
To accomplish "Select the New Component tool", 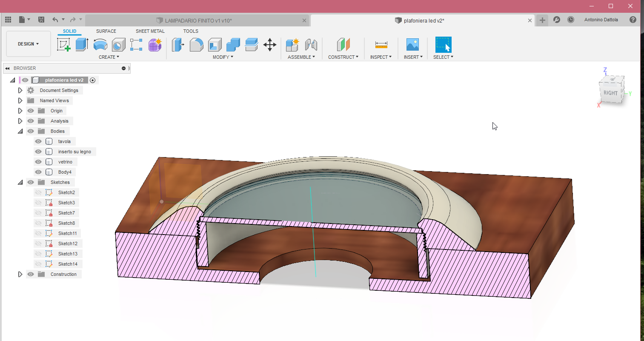I will pos(292,44).
